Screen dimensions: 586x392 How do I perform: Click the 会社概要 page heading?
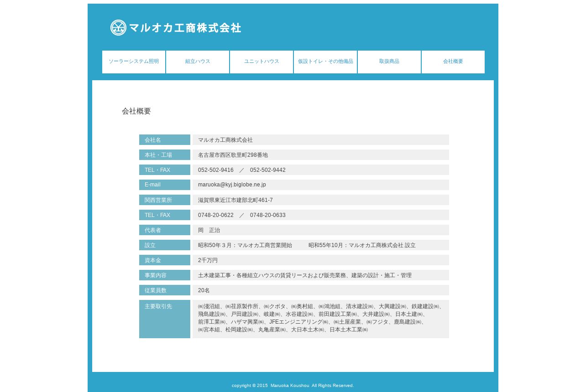pyautogui.click(x=136, y=111)
